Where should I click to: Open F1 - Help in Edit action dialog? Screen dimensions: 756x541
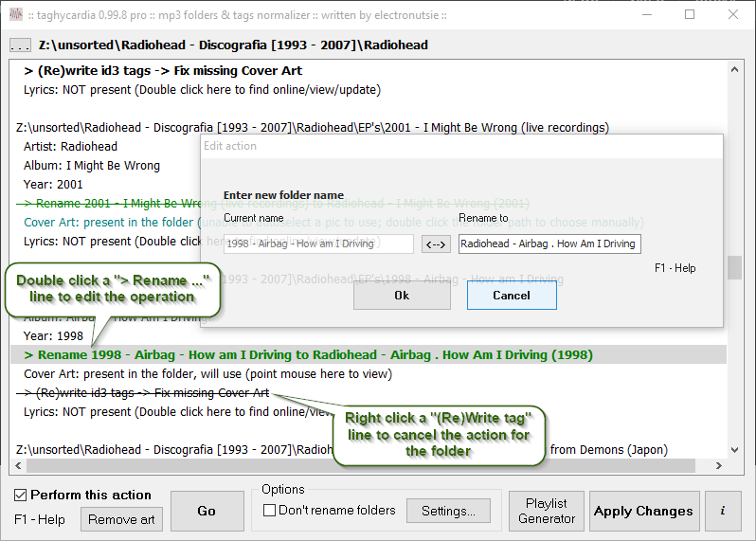[675, 268]
